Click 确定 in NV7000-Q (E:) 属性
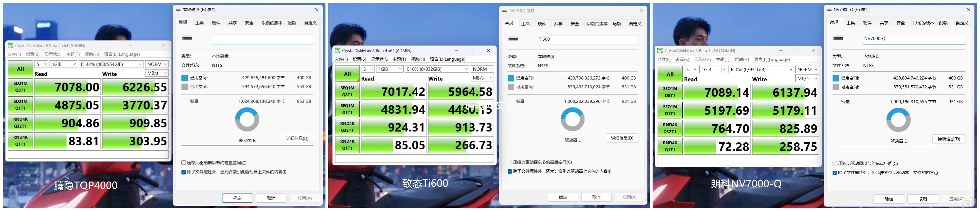Screen dimensions: 980x211 click(x=889, y=199)
